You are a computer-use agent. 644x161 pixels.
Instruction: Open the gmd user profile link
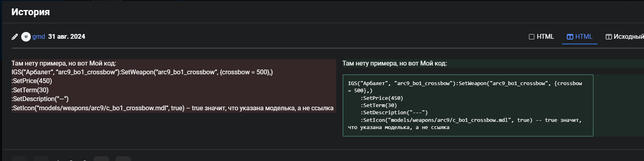pos(38,37)
